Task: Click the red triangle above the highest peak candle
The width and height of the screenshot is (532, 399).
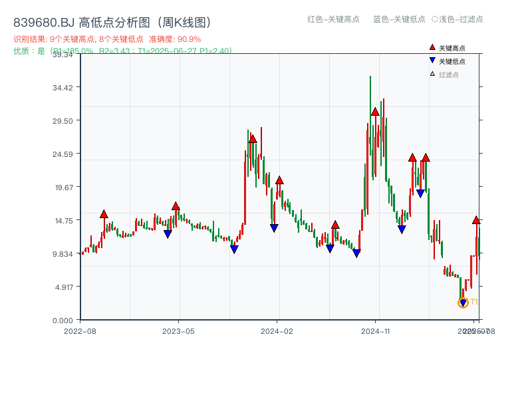Action: click(375, 113)
